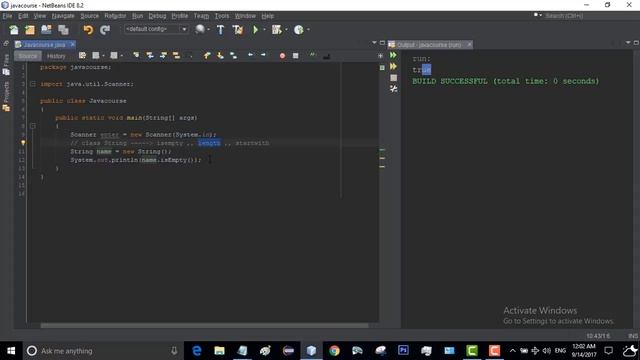
Task: Open the Profile Project dropdown arrow
Action: [x=308, y=29]
